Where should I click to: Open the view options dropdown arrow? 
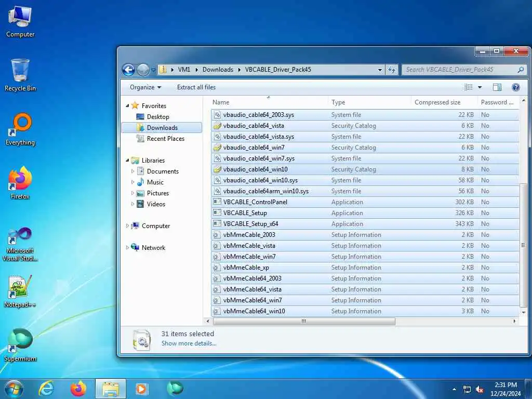click(480, 87)
